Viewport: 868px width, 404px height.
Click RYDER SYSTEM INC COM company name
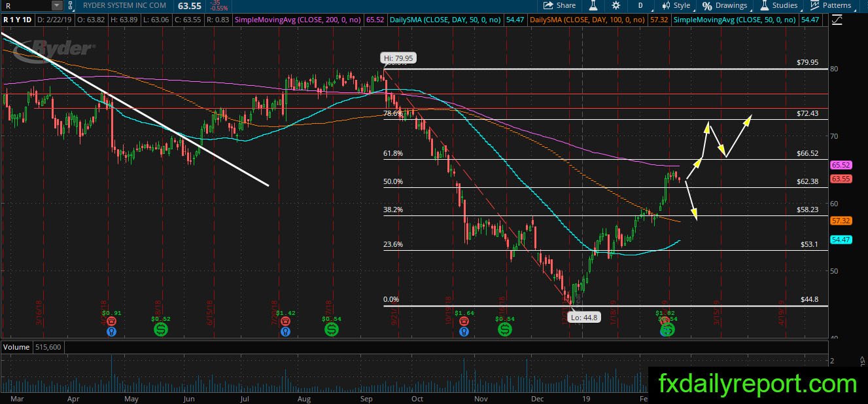124,6
